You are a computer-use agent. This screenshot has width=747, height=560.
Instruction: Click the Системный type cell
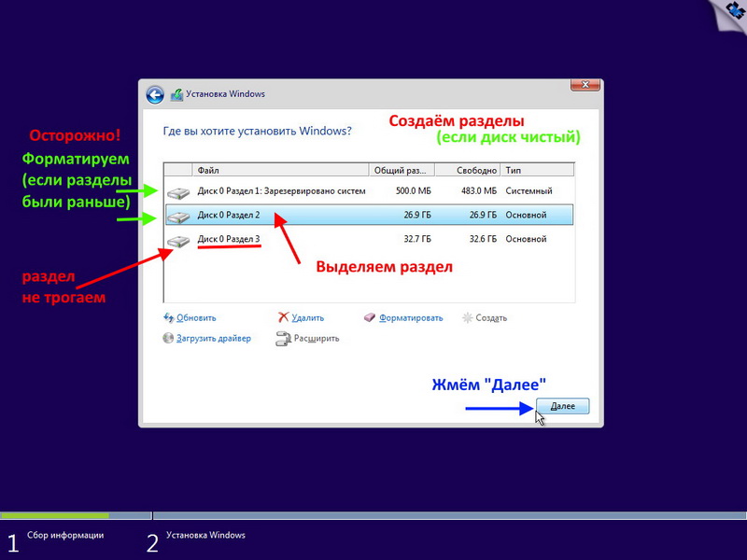(x=529, y=191)
